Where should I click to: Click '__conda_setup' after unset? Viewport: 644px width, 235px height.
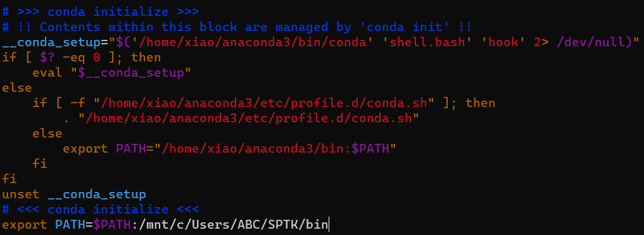click(x=97, y=194)
